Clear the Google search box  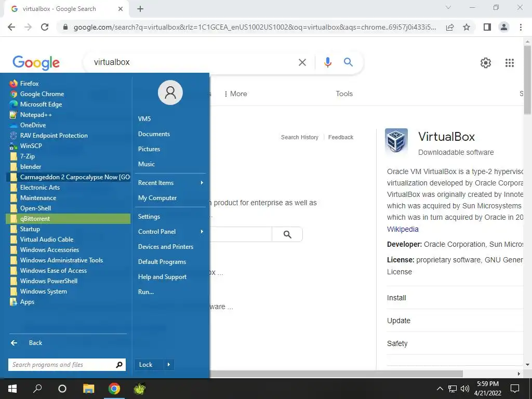pos(302,62)
